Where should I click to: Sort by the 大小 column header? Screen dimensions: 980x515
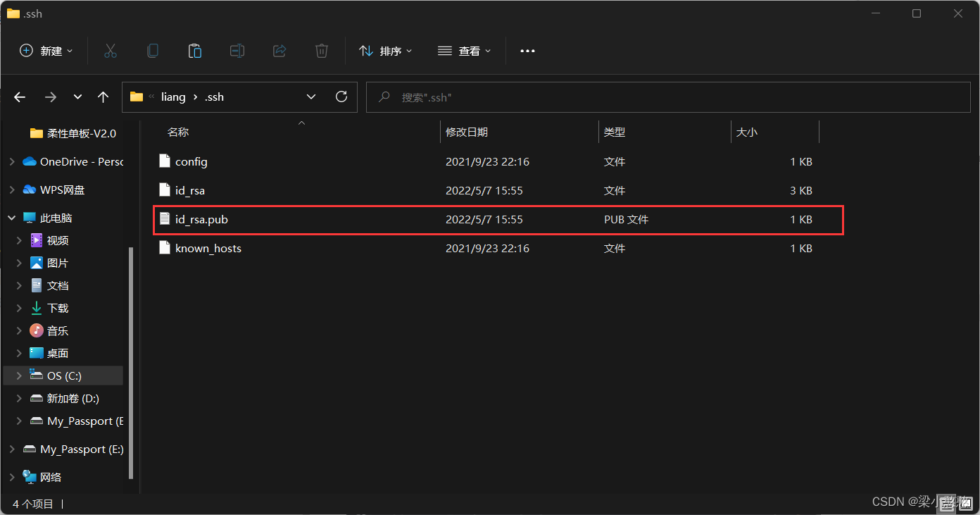(746, 132)
